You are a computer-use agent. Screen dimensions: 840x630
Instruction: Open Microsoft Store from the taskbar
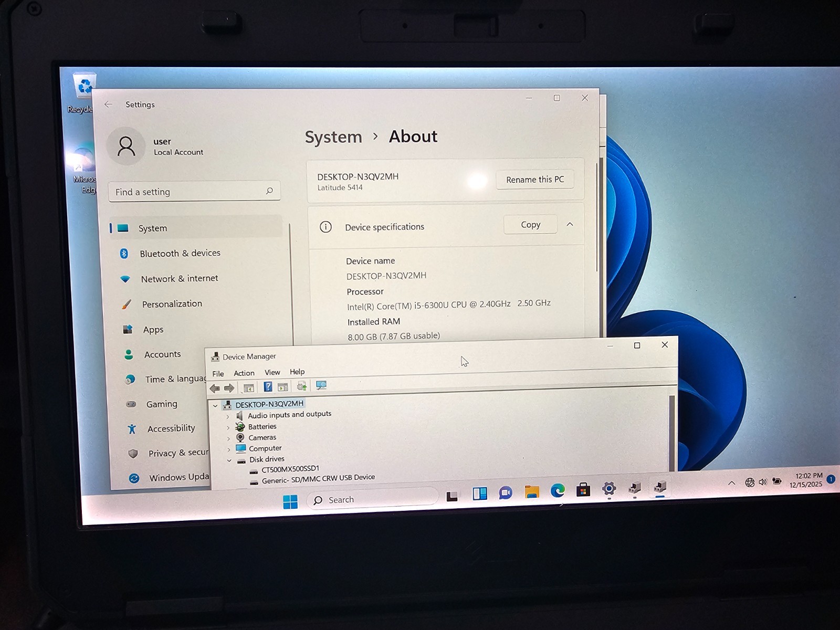pos(583,490)
